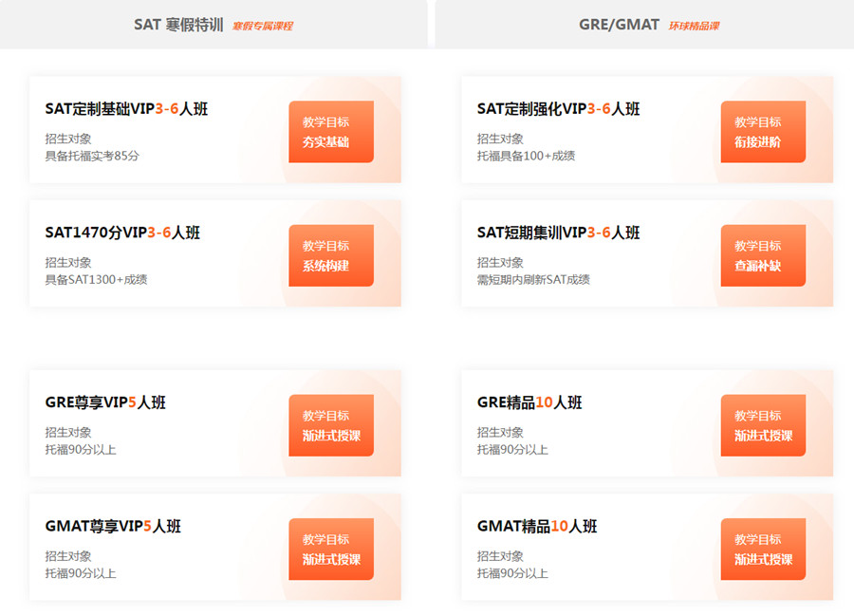This screenshot has width=854, height=616.
Task: Open the SAT定制强化VIP3-6人班 course title
Action: (558, 109)
